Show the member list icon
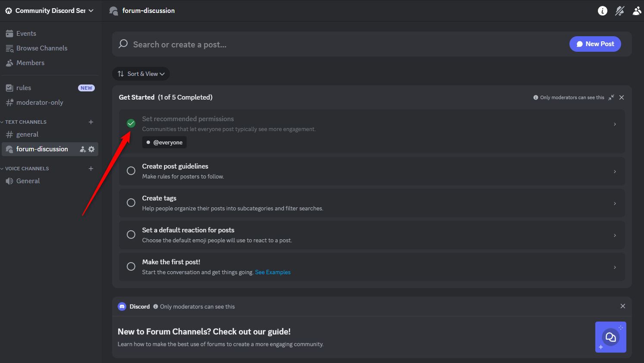This screenshot has height=363, width=644. [x=637, y=11]
